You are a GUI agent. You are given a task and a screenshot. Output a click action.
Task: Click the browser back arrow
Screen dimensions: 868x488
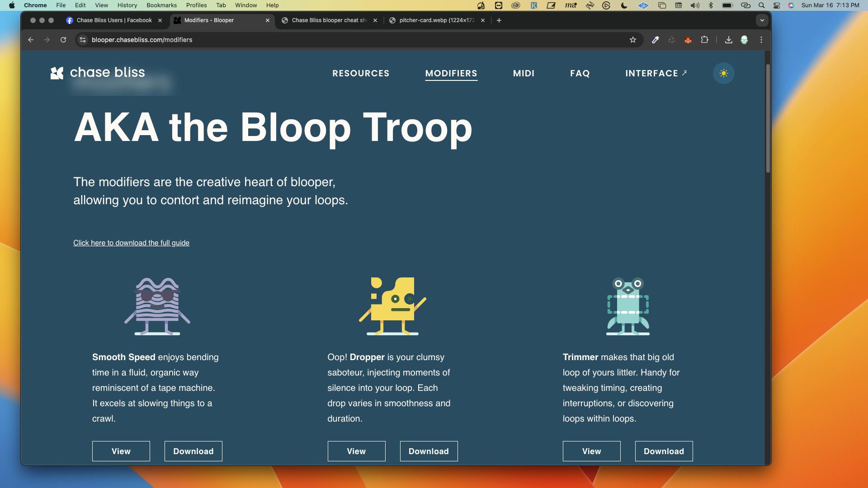(x=31, y=40)
